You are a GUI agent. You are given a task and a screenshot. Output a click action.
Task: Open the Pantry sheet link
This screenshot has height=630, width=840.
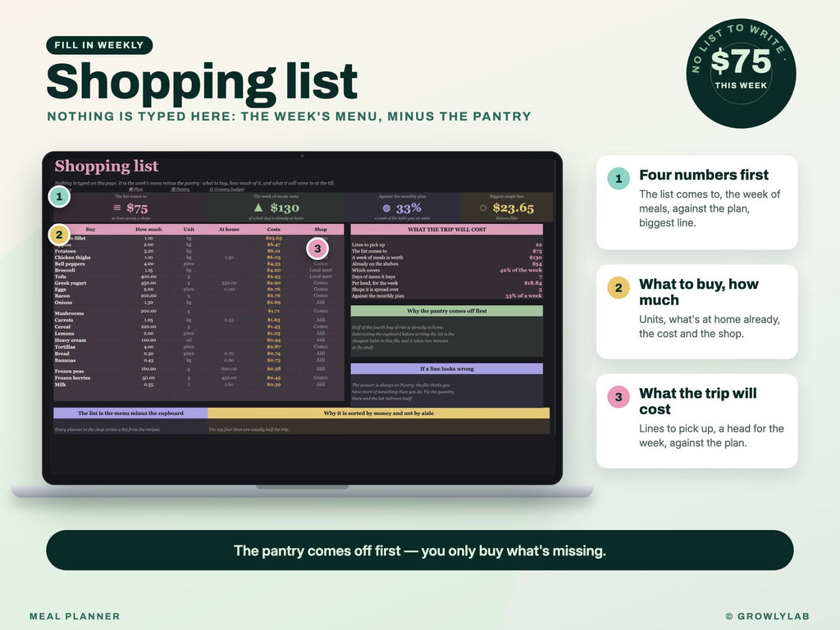tap(180, 189)
